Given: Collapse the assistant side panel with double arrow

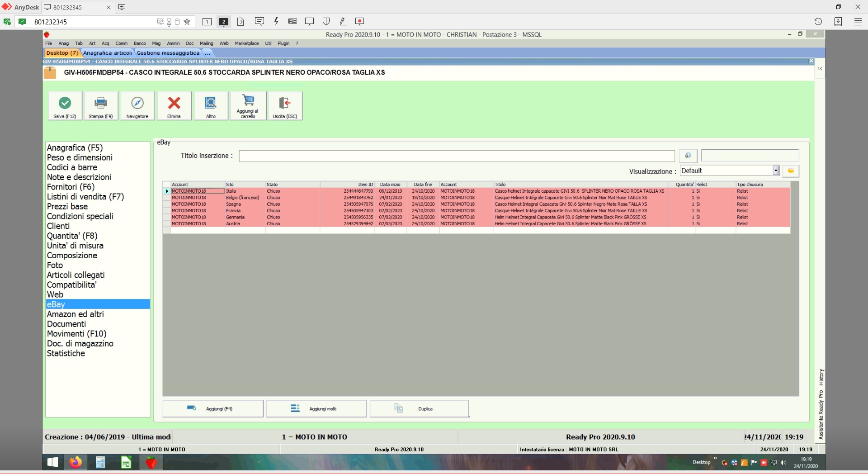Looking at the screenshot, I should pos(820,69).
